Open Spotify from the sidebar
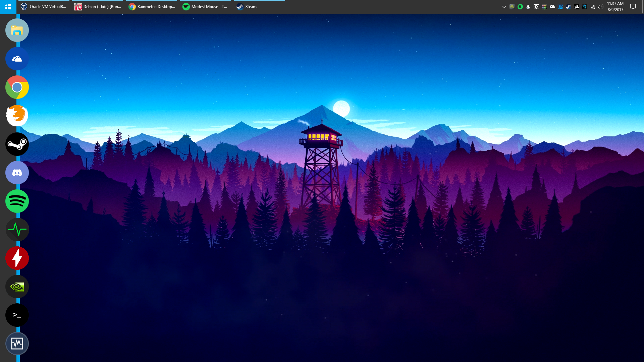The width and height of the screenshot is (644, 362). pos(17,201)
